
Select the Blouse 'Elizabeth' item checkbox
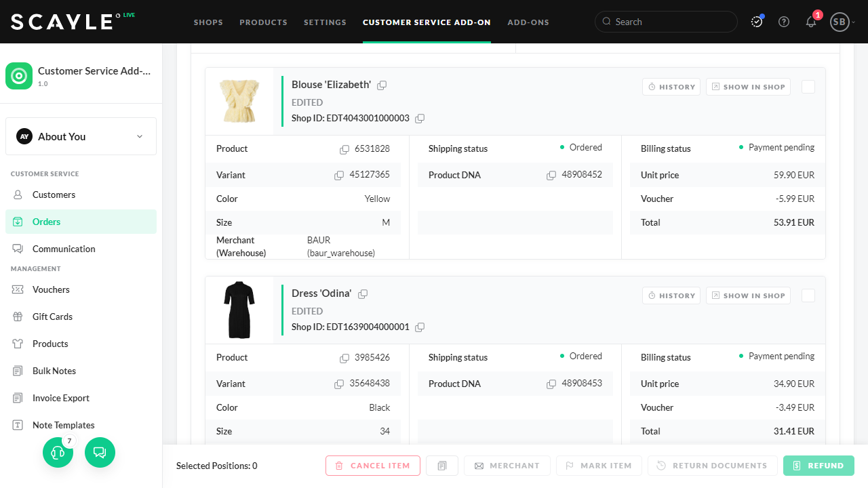(808, 87)
